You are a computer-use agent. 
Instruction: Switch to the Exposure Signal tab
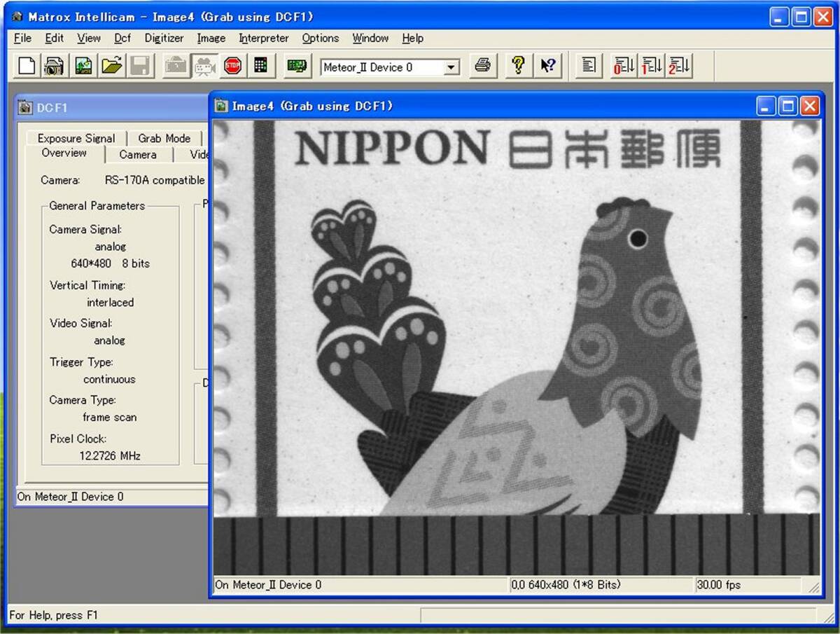click(x=76, y=138)
